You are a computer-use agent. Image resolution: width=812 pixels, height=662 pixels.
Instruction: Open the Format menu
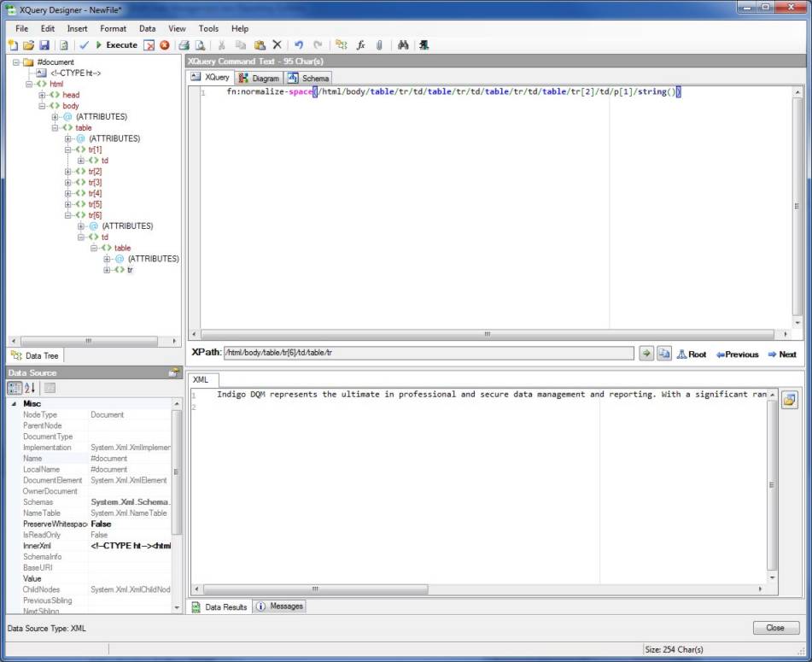coord(113,28)
